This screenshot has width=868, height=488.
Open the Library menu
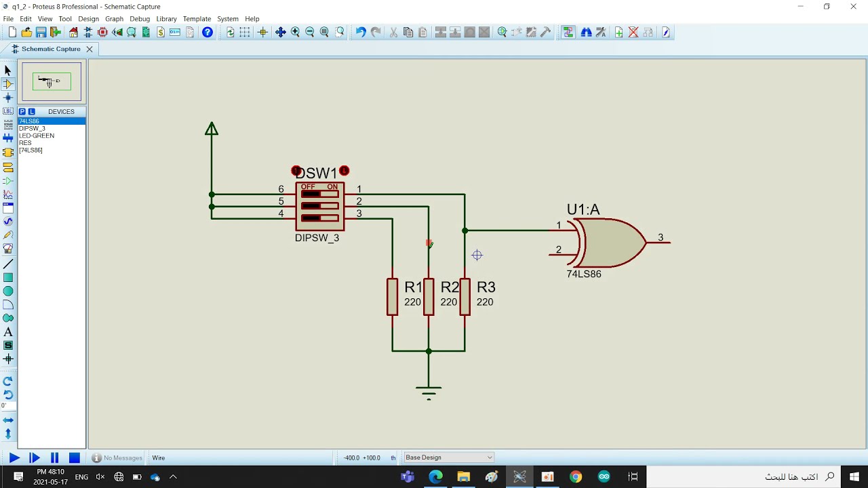(166, 19)
